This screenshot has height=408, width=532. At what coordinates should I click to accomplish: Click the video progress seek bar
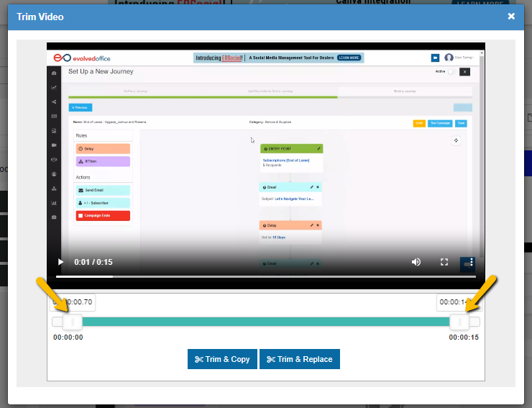coord(266,276)
